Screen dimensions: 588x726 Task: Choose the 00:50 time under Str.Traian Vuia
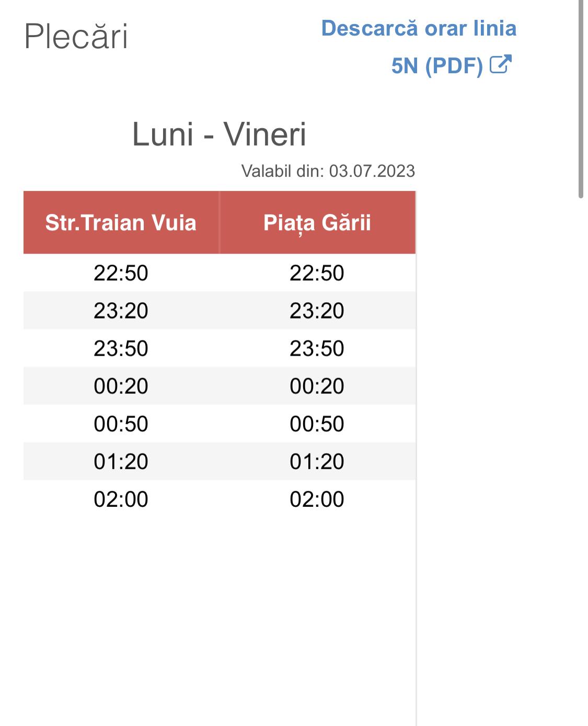tap(121, 424)
